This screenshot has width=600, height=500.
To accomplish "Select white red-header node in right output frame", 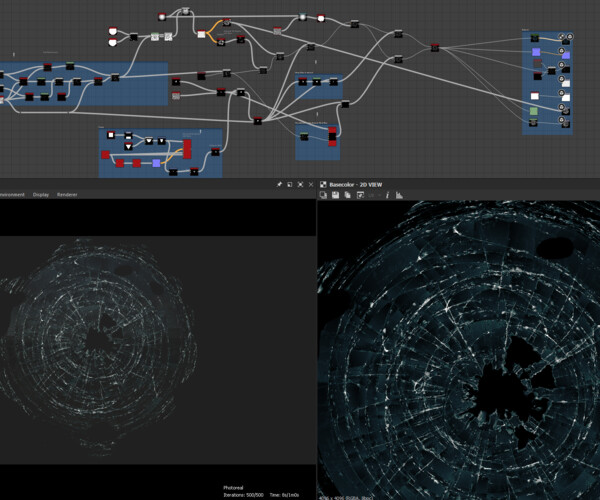I will (x=535, y=96).
